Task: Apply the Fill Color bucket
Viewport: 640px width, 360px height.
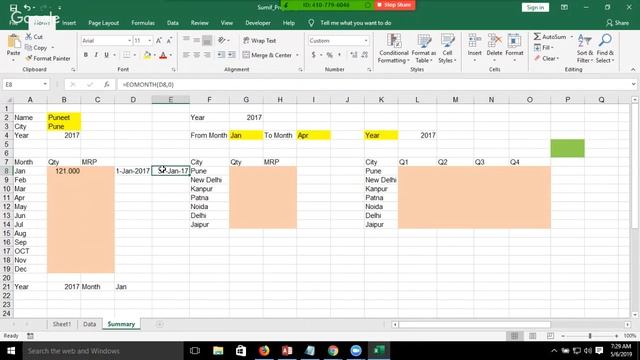Action: (147, 55)
